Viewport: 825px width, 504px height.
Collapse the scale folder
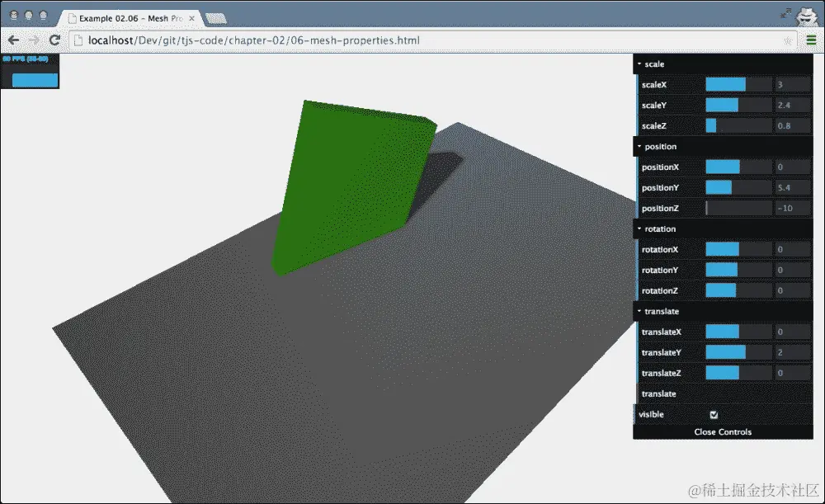(723, 64)
